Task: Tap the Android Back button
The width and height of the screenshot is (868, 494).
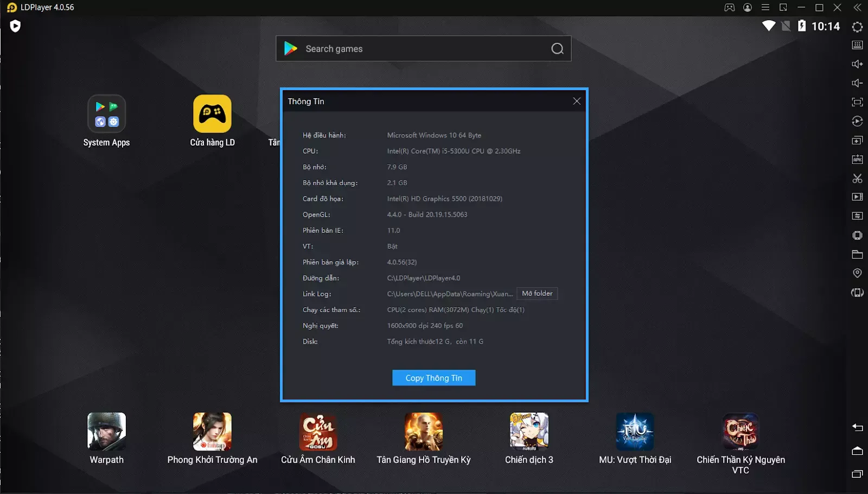Action: (x=857, y=427)
